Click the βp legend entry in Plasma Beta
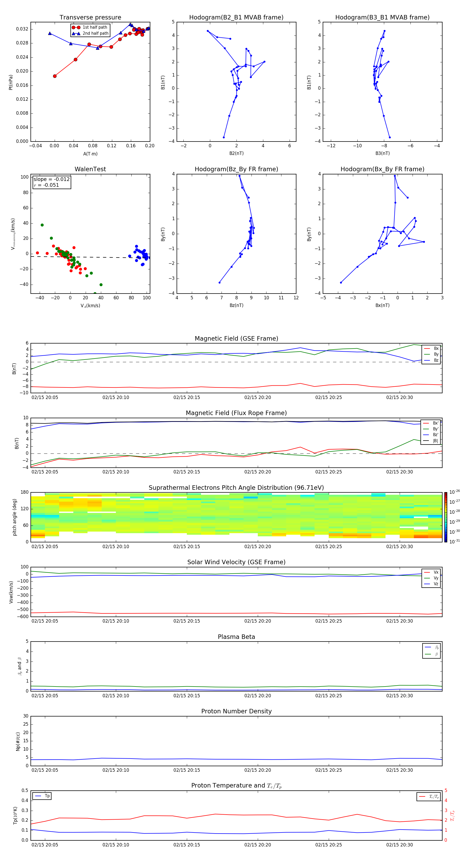Screen dimensions: 473x868 [x=431, y=647]
